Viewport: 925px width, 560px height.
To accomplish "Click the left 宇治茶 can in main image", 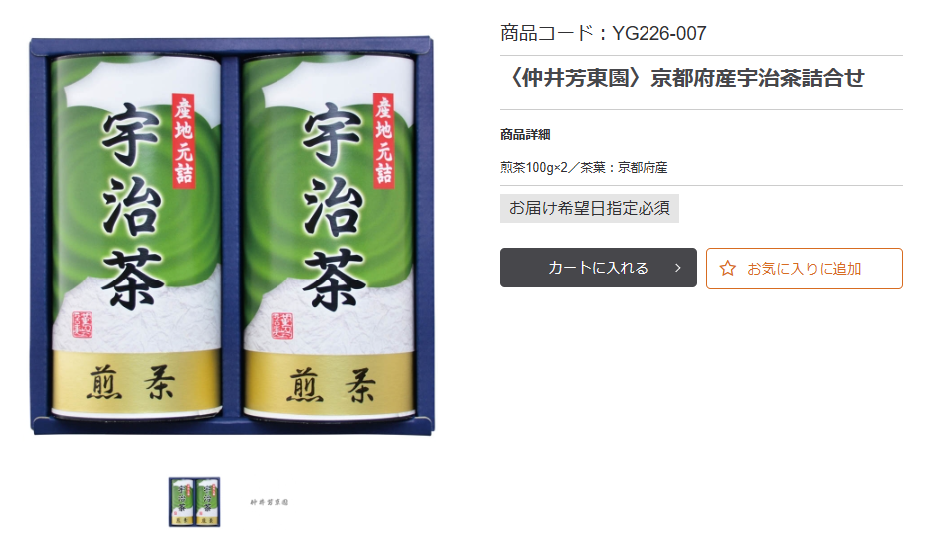I will coord(135,236).
